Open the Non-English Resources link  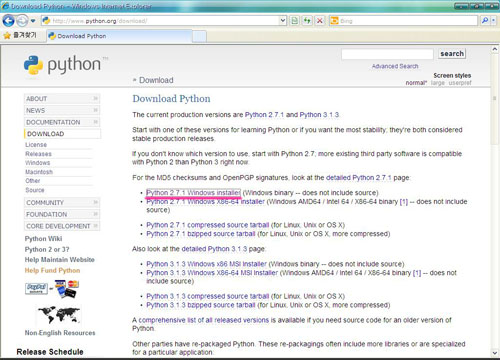click(60, 333)
